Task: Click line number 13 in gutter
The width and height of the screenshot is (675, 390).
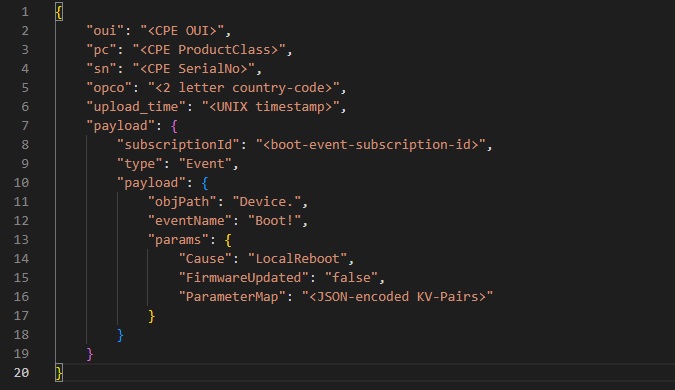Action: coord(21,239)
